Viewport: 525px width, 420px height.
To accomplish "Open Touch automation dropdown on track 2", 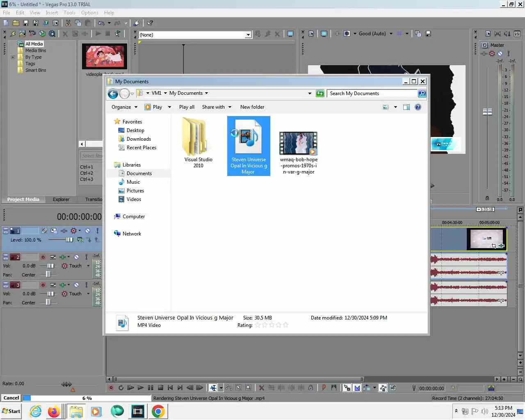I will 88,266.
